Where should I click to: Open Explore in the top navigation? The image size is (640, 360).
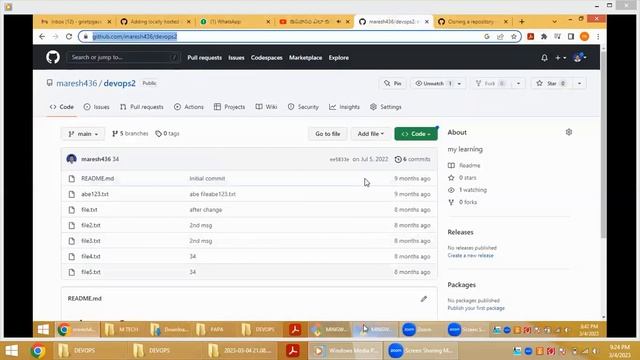coord(339,58)
